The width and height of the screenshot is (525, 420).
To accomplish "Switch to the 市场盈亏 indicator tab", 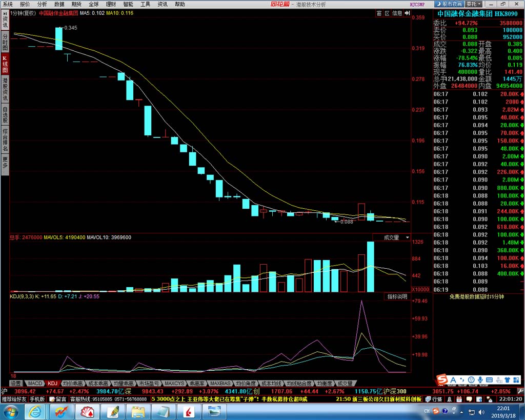I will click(149, 383).
